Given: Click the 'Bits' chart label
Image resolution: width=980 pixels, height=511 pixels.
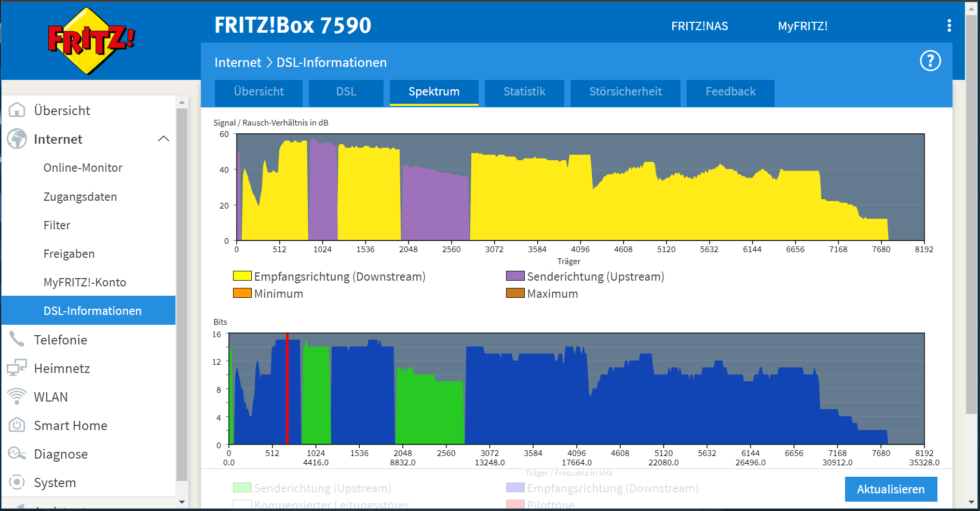Looking at the screenshot, I should pos(220,322).
